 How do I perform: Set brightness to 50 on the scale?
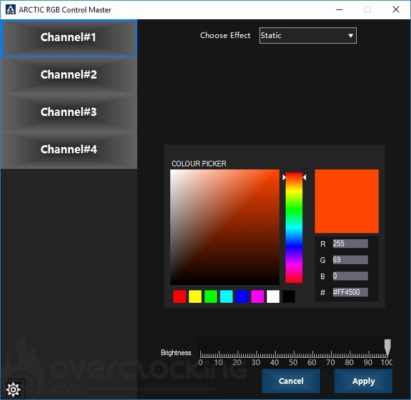tap(293, 362)
